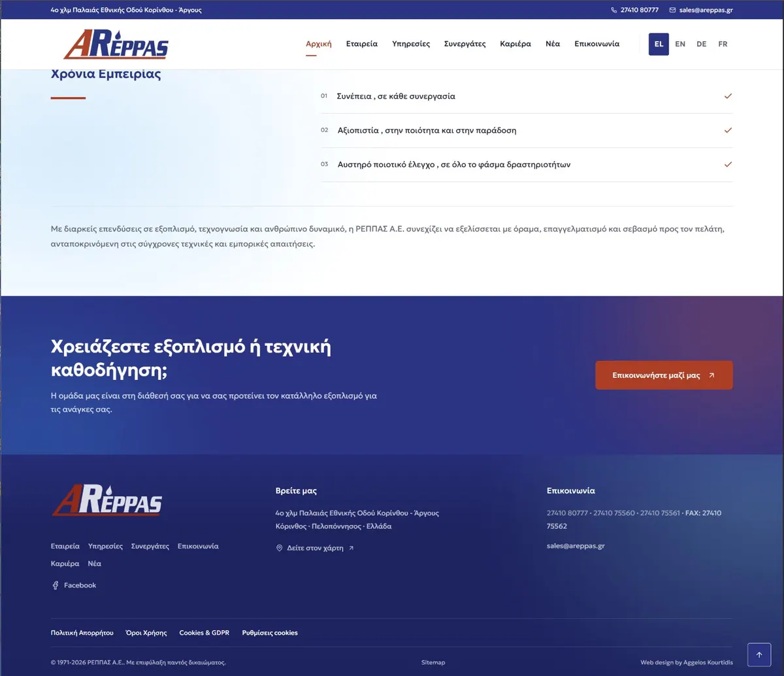Click the Βρείτε μας footer heading
Viewport: 784px width, 676px height.
tap(296, 490)
